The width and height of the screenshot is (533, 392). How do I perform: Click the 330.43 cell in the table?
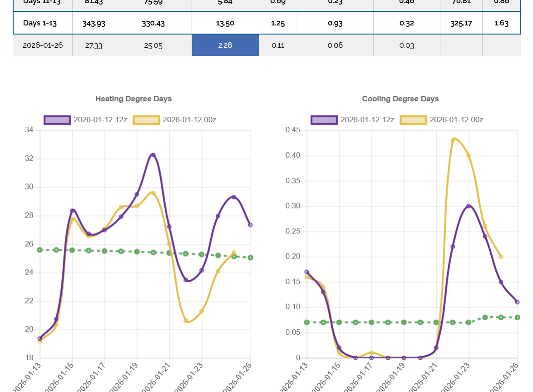pos(153,23)
